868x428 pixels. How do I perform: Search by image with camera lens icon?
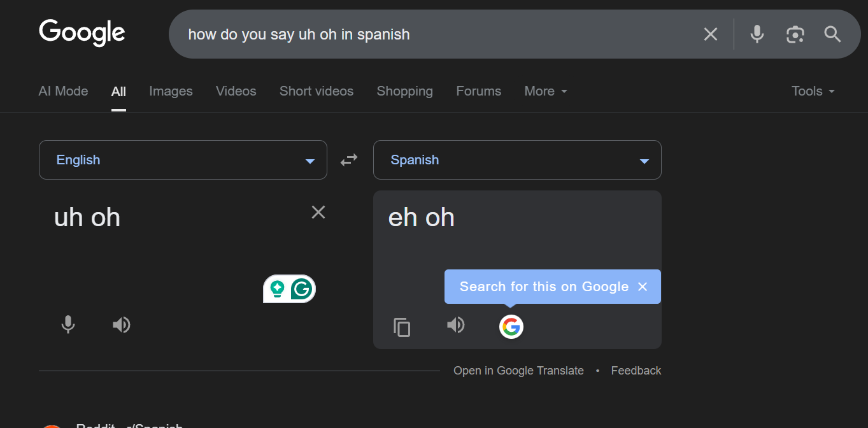(795, 34)
